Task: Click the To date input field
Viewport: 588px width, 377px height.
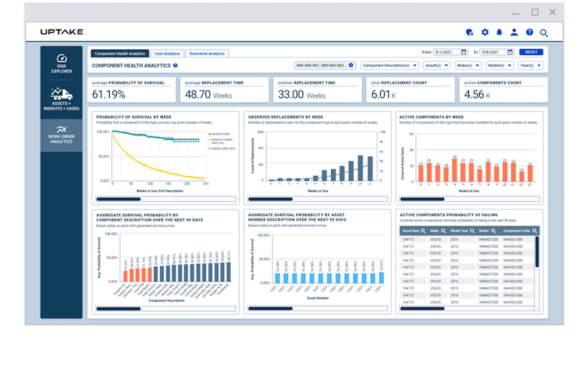Action: [x=493, y=52]
